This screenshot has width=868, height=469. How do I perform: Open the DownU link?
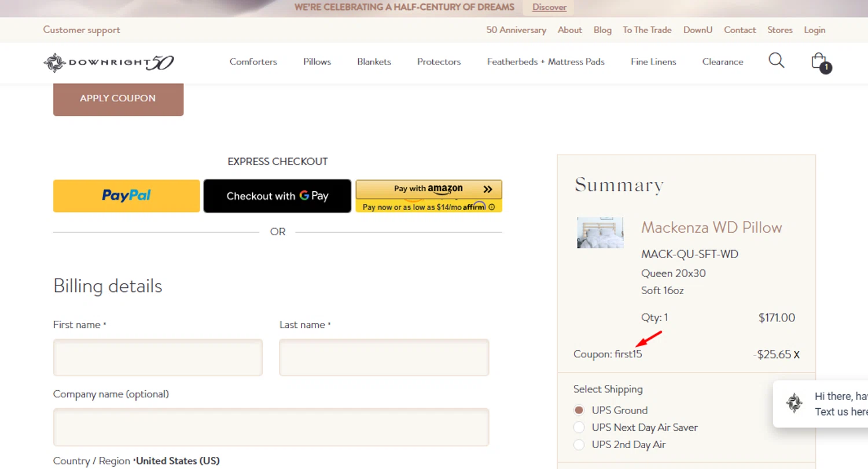pyautogui.click(x=697, y=30)
